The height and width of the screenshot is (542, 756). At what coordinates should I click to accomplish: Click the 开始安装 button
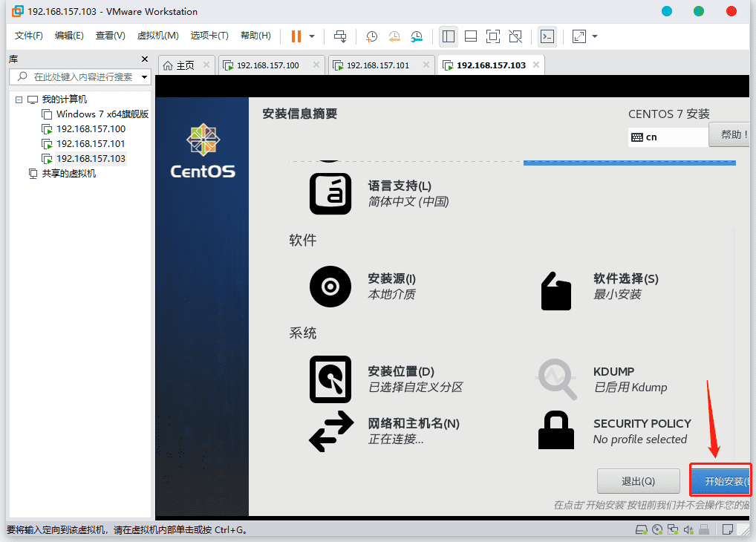coord(720,480)
